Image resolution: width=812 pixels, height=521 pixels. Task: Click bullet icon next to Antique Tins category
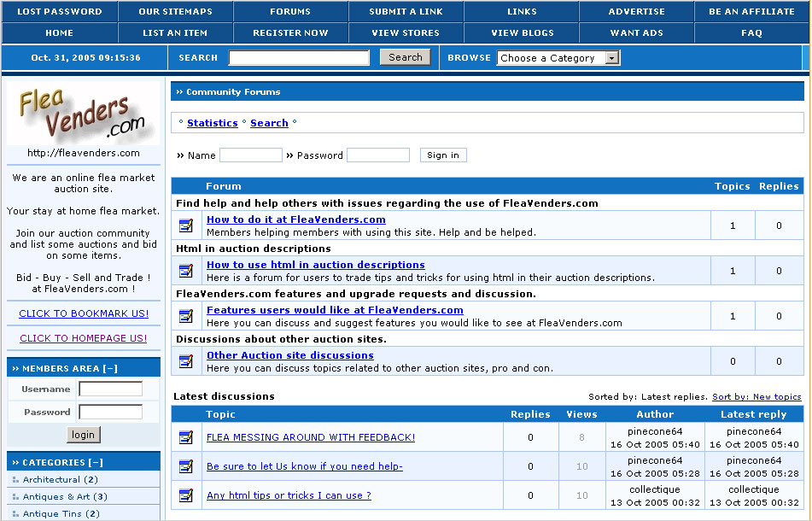15,514
